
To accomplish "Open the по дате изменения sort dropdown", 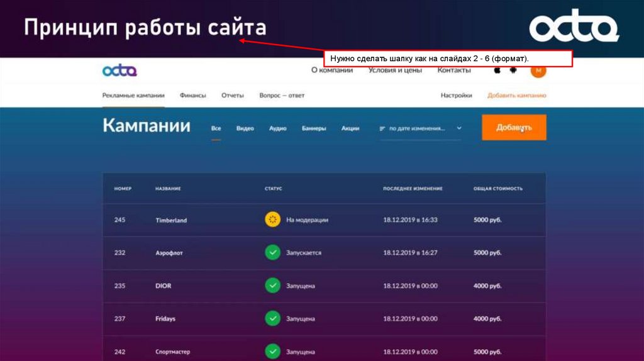I will pyautogui.click(x=421, y=128).
